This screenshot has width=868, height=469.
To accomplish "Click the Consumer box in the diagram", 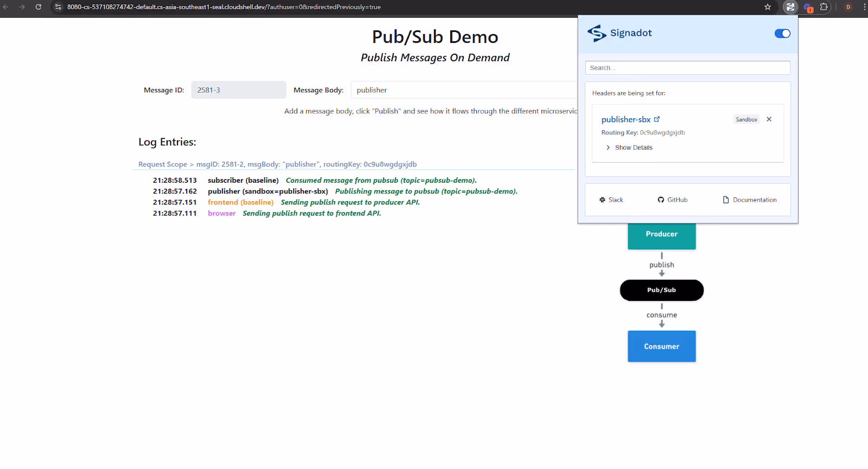I will coord(662,346).
